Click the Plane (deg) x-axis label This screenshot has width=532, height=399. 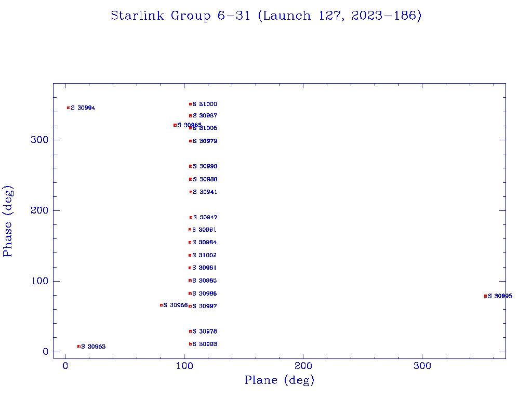[280, 380]
